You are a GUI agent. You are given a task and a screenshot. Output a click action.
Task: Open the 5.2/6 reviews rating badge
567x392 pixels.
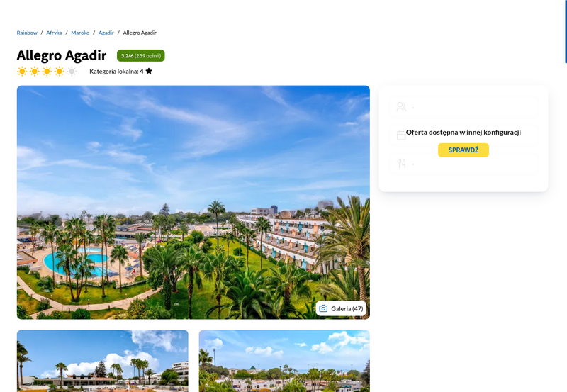point(140,56)
